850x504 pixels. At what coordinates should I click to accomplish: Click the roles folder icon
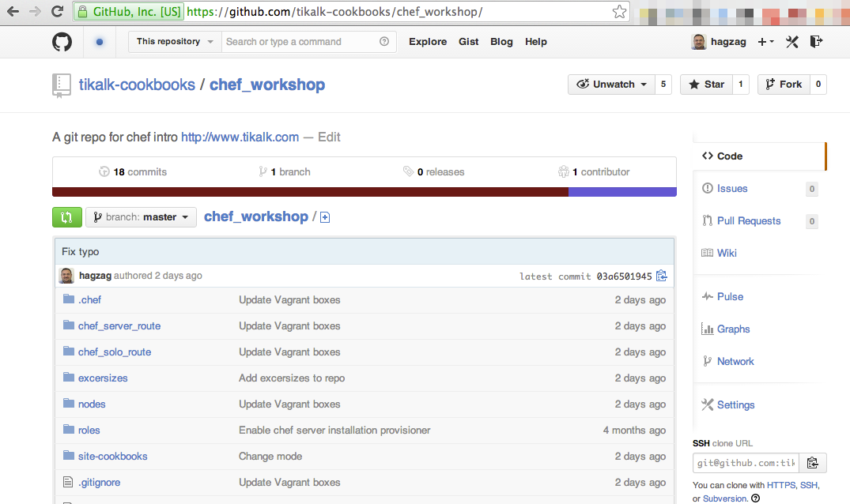(68, 429)
